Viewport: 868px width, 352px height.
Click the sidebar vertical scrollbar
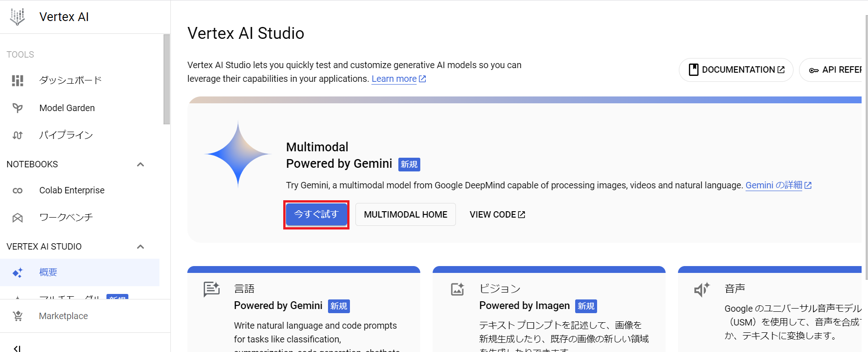pos(167,79)
